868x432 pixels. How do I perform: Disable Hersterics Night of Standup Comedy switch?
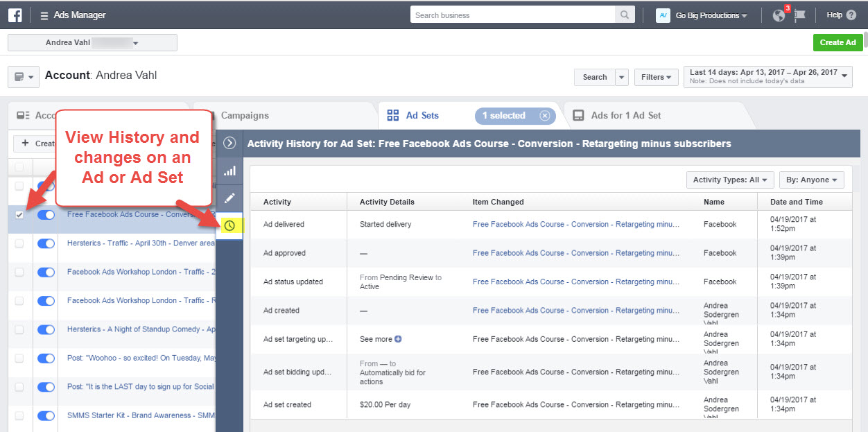[46, 330]
